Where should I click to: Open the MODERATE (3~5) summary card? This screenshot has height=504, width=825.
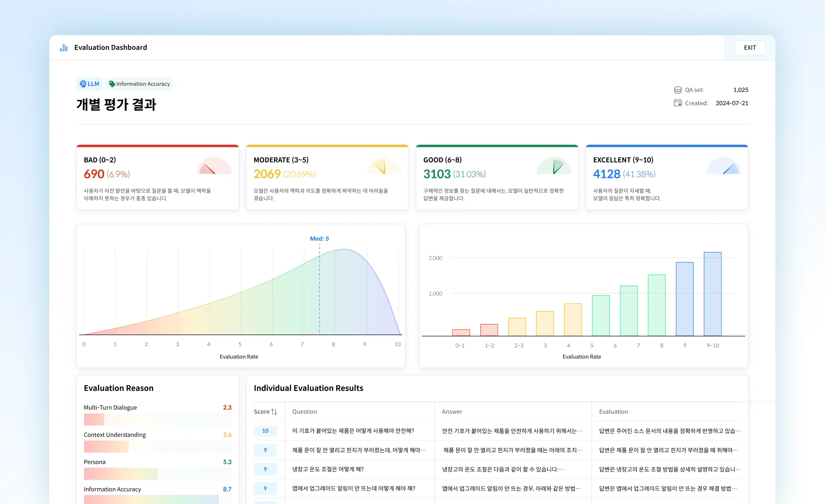pyautogui.click(x=327, y=177)
